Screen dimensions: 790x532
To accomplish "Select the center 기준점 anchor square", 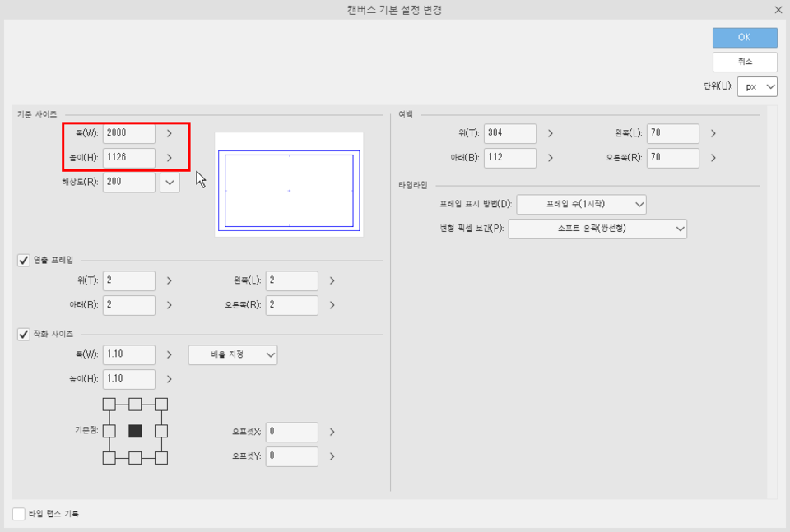I will tap(135, 431).
